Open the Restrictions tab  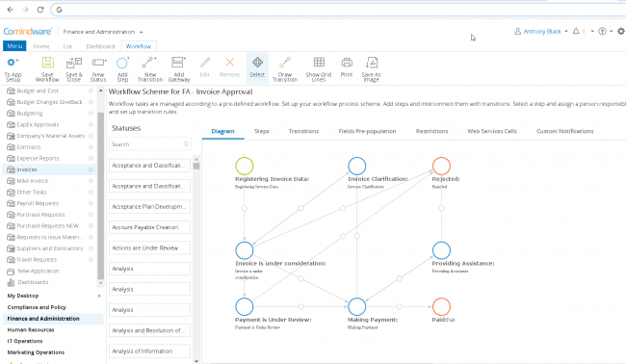click(x=431, y=131)
